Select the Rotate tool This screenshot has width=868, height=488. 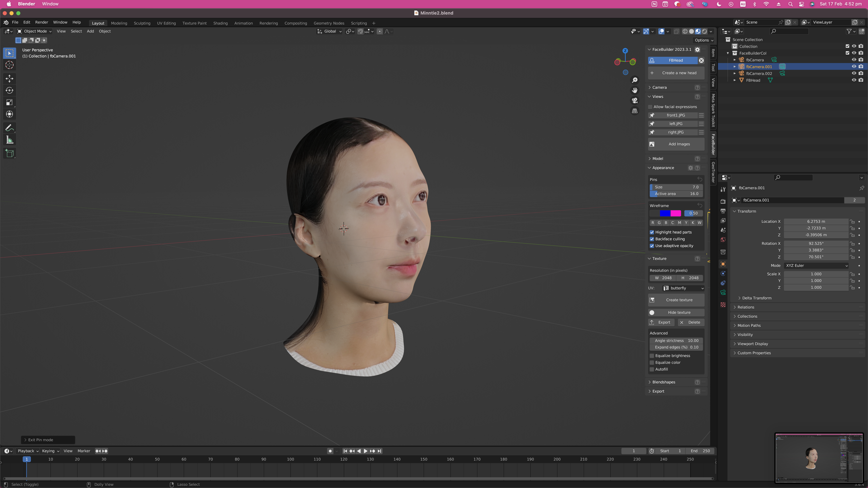(9, 90)
